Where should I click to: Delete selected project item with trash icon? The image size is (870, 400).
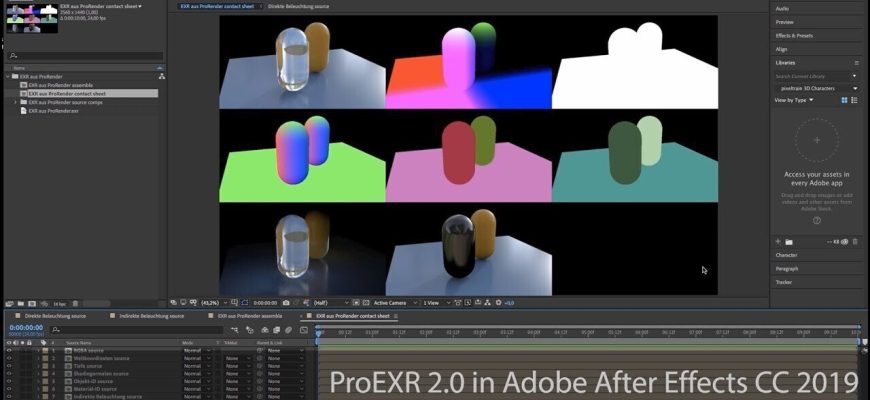click(x=75, y=303)
